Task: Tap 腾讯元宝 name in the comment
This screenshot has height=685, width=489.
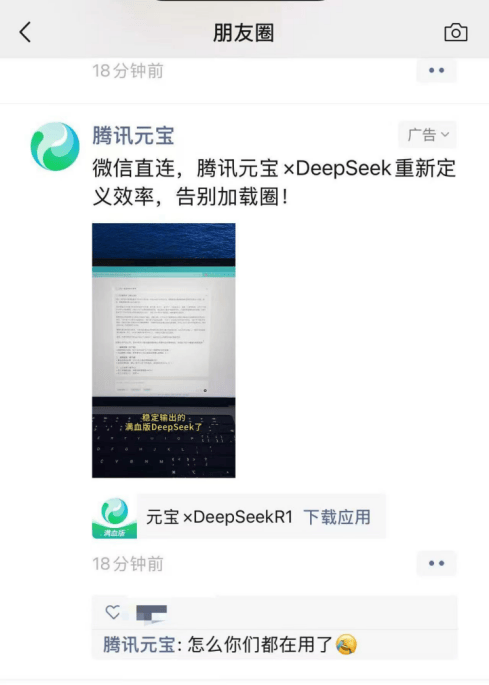Action: point(139,645)
